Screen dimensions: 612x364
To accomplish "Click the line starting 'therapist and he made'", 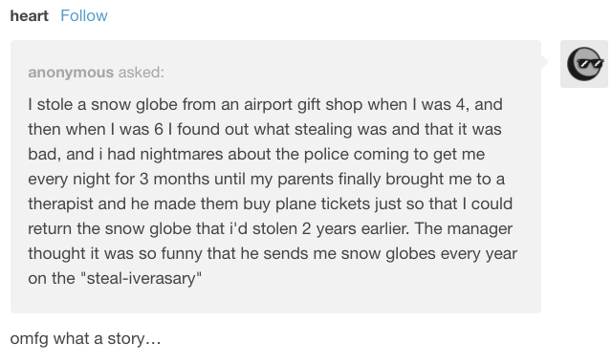I will pyautogui.click(x=270, y=203).
